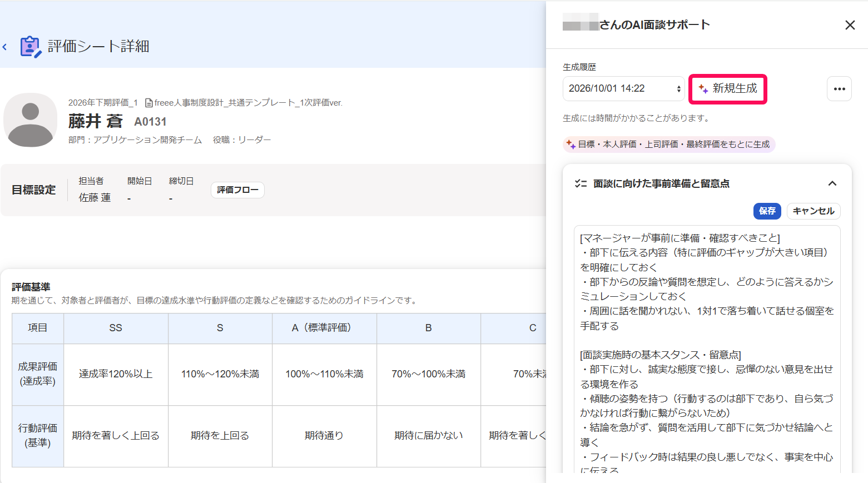
Task: Click the employee ID A0131
Action: (150, 122)
